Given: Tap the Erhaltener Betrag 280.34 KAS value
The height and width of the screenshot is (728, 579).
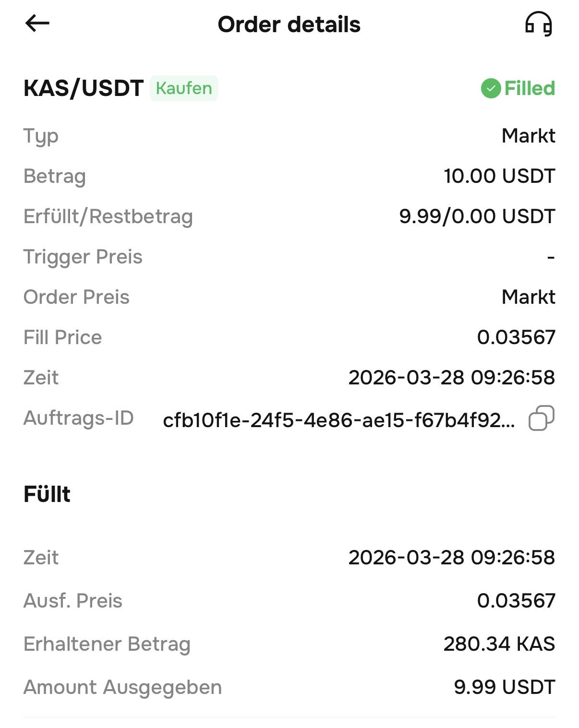Looking at the screenshot, I should [x=499, y=644].
